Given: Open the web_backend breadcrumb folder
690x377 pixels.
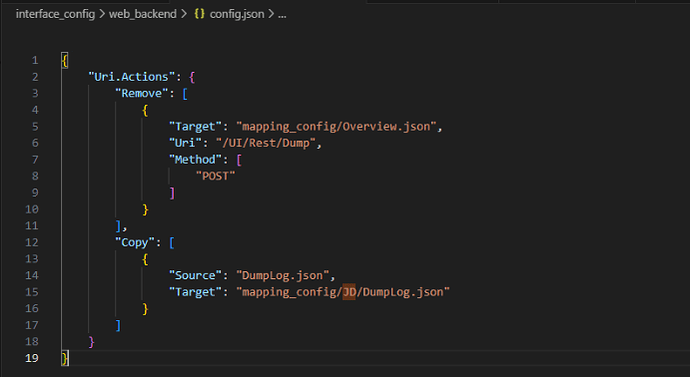Looking at the screenshot, I should tap(143, 14).
